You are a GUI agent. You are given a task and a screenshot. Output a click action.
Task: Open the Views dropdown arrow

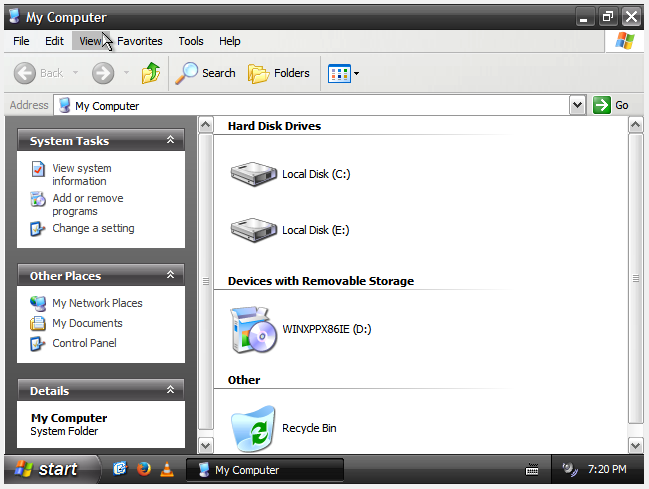coord(356,74)
